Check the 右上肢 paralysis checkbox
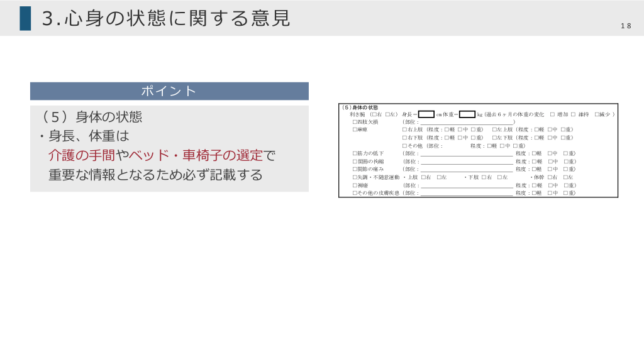The image size is (644, 362). [405, 129]
